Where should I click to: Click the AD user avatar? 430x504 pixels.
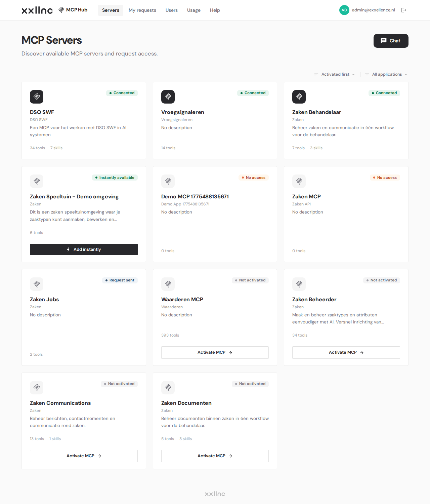click(x=344, y=10)
